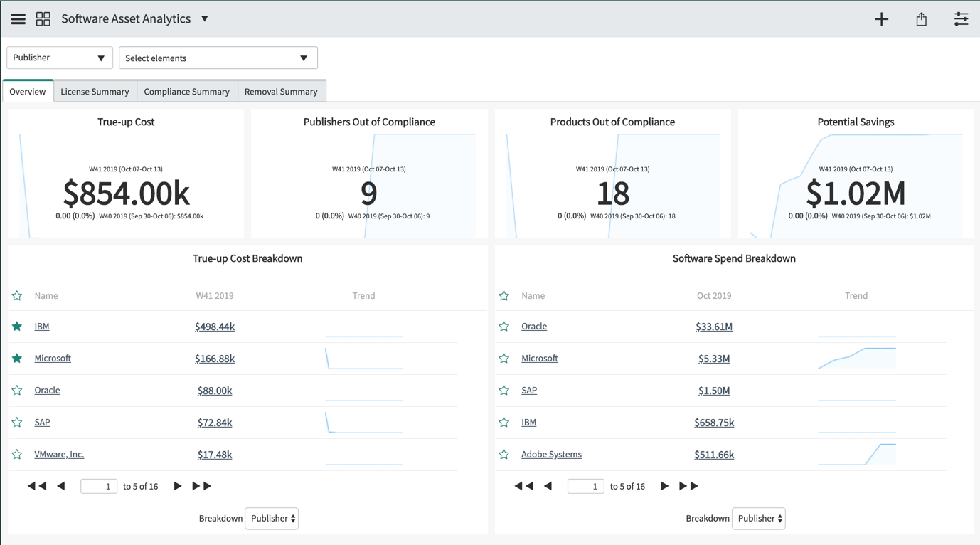Screen dimensions: 980x545
Task: Unfavorite Microsoft in True-up Cost Breakdown
Action: (17, 359)
